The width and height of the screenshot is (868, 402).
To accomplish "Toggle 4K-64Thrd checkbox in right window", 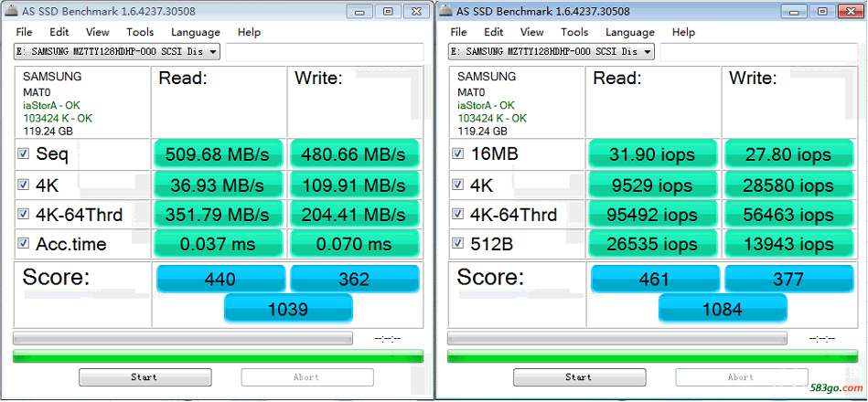I will (457, 214).
